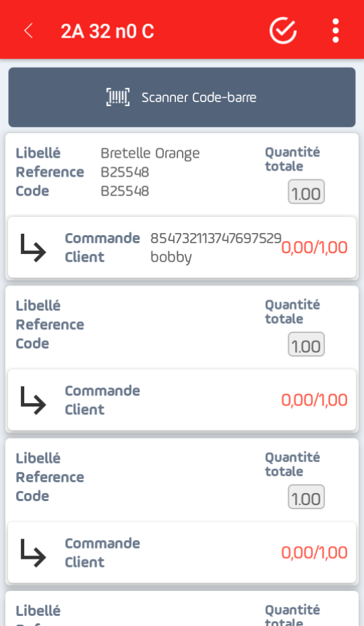Select the third item's 1.00 quantity box
Image resolution: width=364 pixels, height=626 pixels.
pos(306,497)
